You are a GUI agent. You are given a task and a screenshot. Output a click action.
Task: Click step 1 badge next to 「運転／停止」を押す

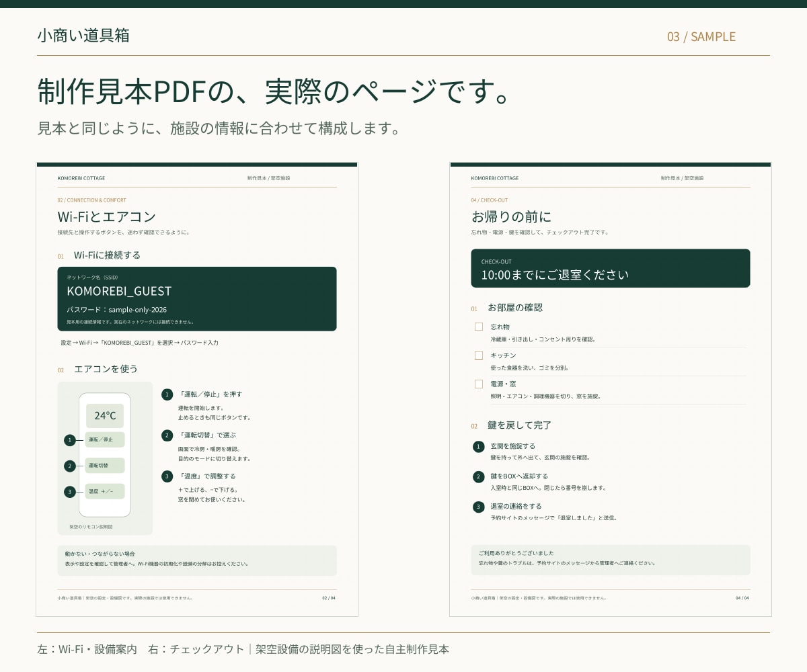[167, 394]
